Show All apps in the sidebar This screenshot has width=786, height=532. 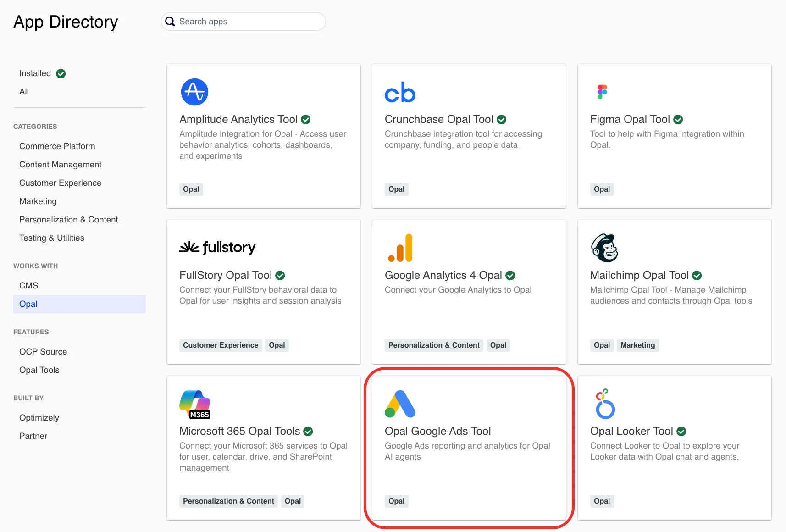(24, 92)
